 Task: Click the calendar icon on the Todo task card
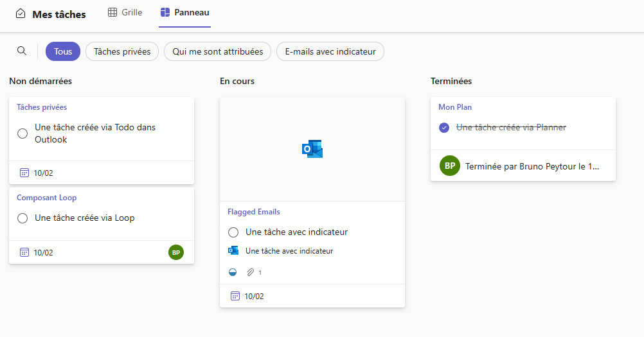pyautogui.click(x=24, y=173)
